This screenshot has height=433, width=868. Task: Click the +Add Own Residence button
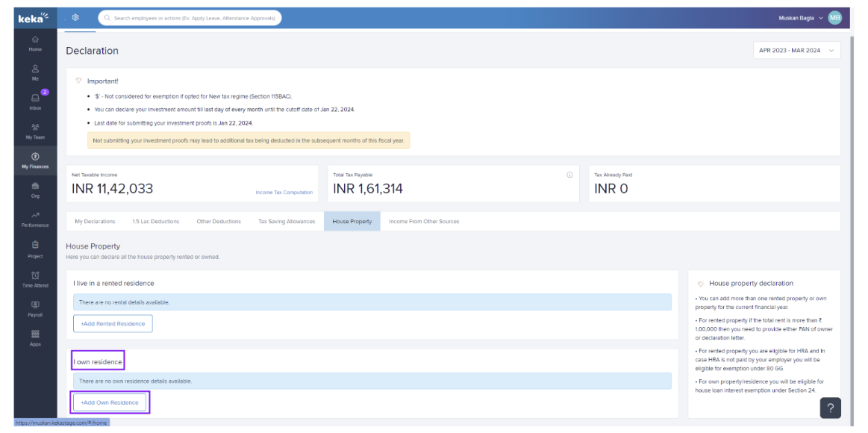coord(110,402)
